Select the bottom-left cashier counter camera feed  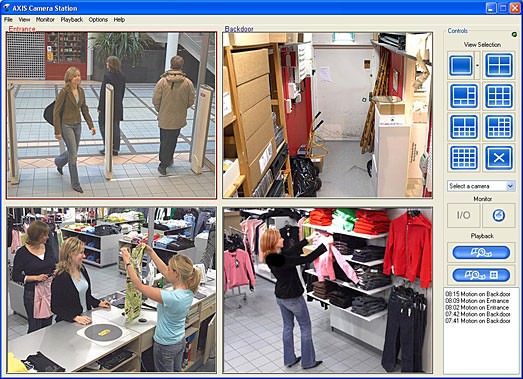(x=111, y=290)
